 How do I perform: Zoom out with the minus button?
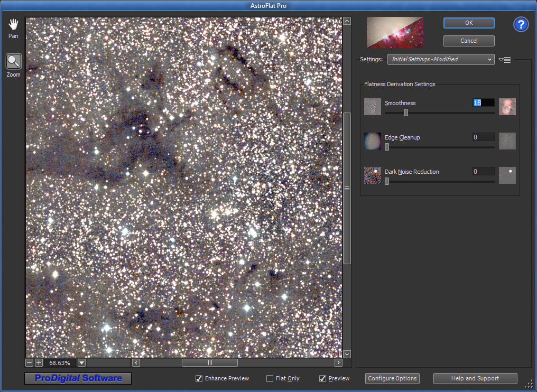[x=30, y=362]
